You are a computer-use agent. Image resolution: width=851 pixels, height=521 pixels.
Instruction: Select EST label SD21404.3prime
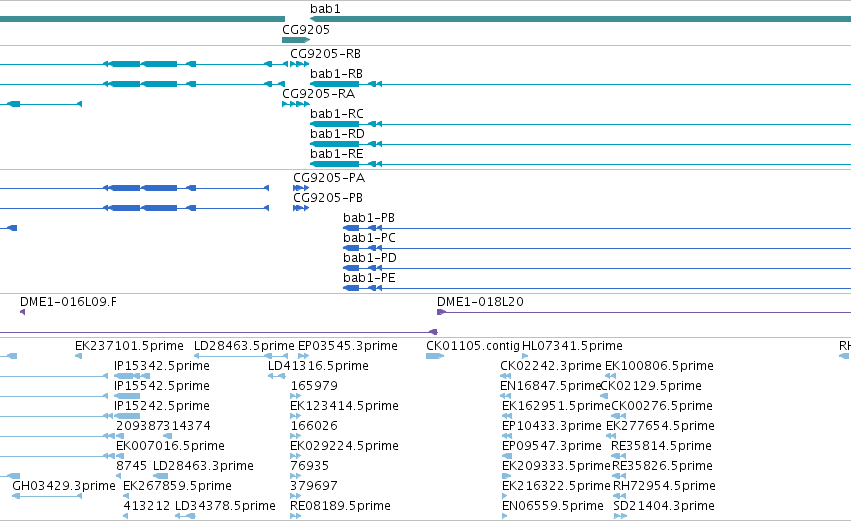[664, 507]
